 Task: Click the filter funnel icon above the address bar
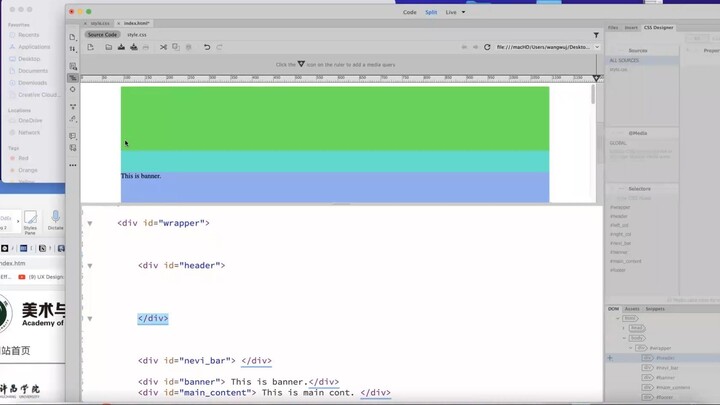pos(596,35)
